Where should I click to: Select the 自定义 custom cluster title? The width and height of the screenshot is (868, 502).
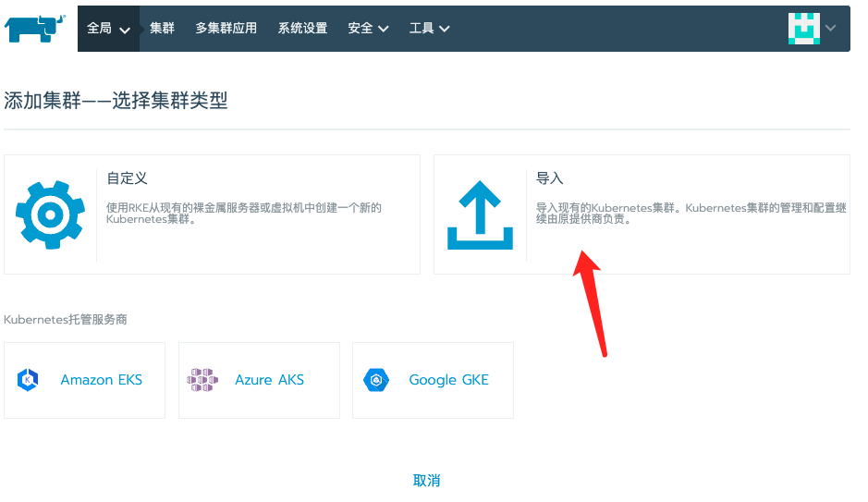pos(127,178)
